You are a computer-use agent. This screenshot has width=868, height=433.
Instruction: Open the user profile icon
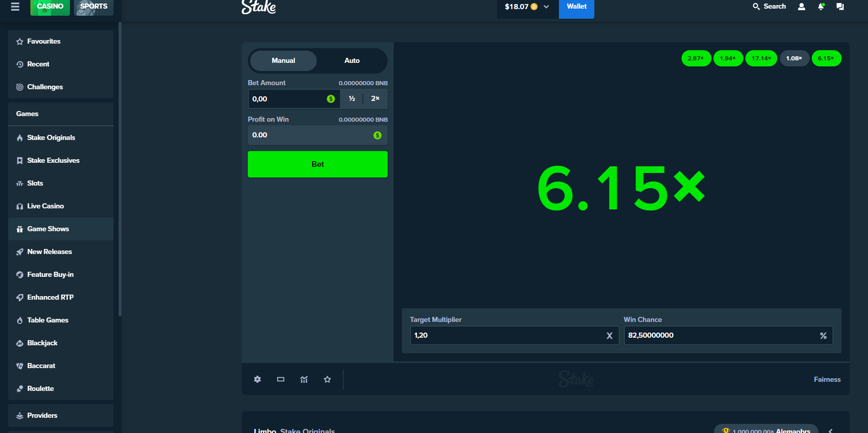point(802,7)
